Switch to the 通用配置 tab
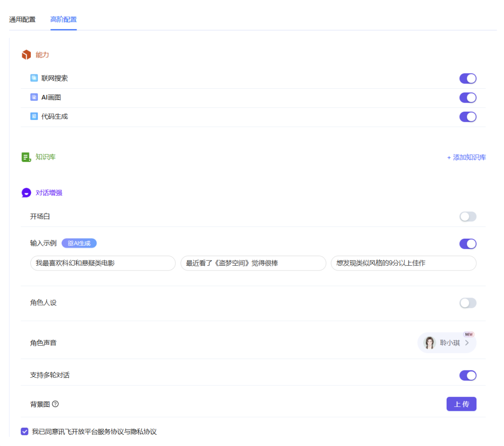 coord(22,20)
